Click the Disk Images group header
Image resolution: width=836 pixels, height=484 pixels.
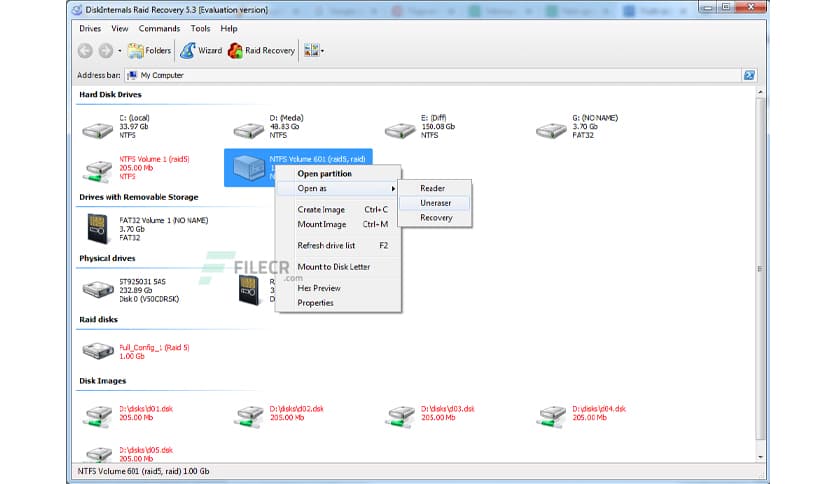coord(102,381)
